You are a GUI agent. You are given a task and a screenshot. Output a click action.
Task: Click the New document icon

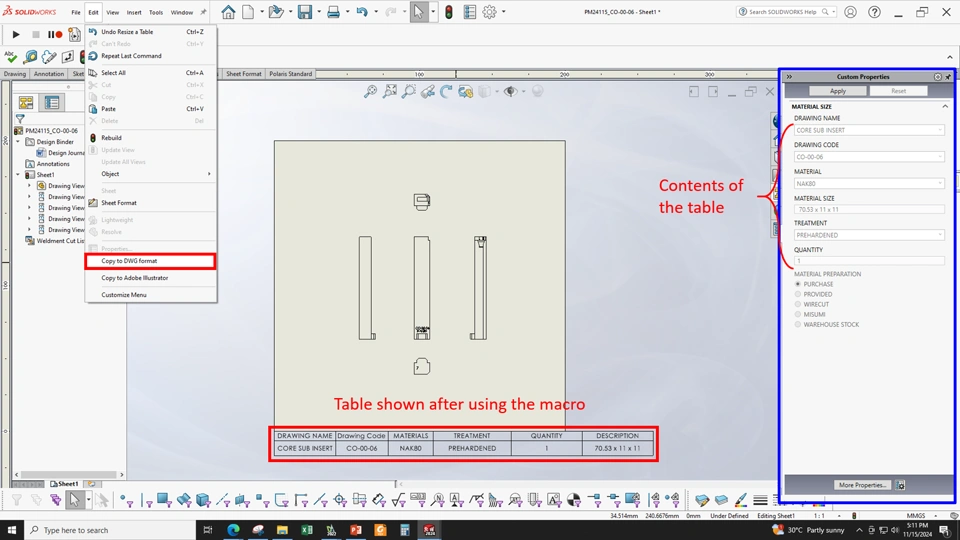pos(248,12)
